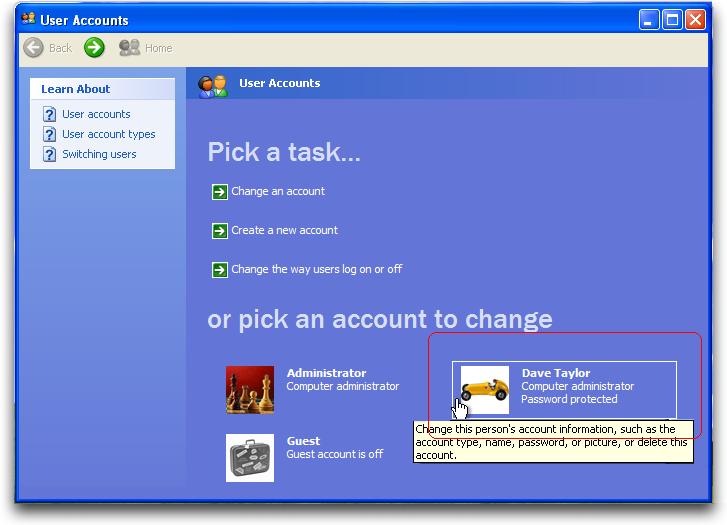Screen dimensions: 727x525
Task: Click the help icon beside User account types
Action: [49, 135]
